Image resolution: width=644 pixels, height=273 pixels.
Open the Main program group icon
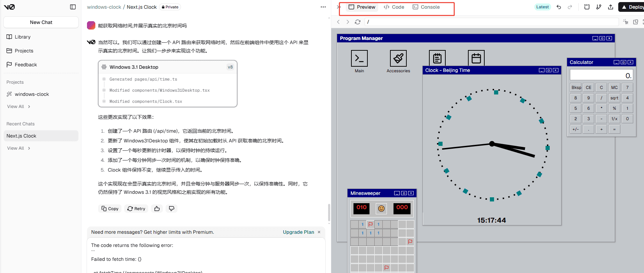tap(359, 59)
